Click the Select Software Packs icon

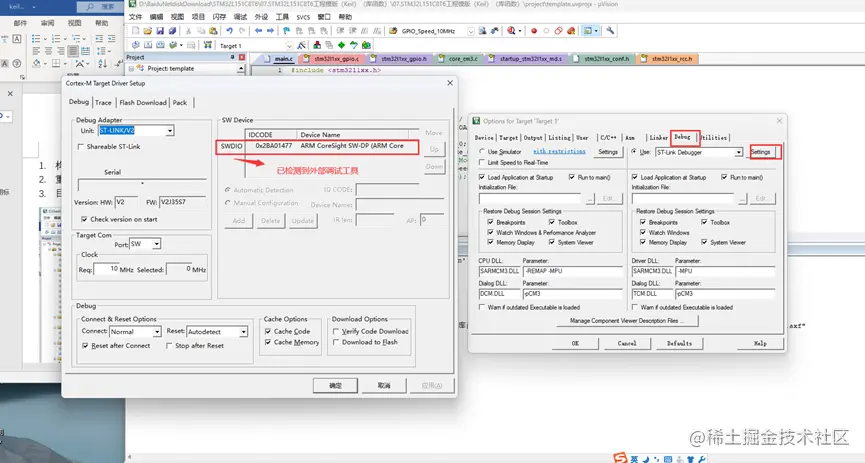pyautogui.click(x=354, y=45)
